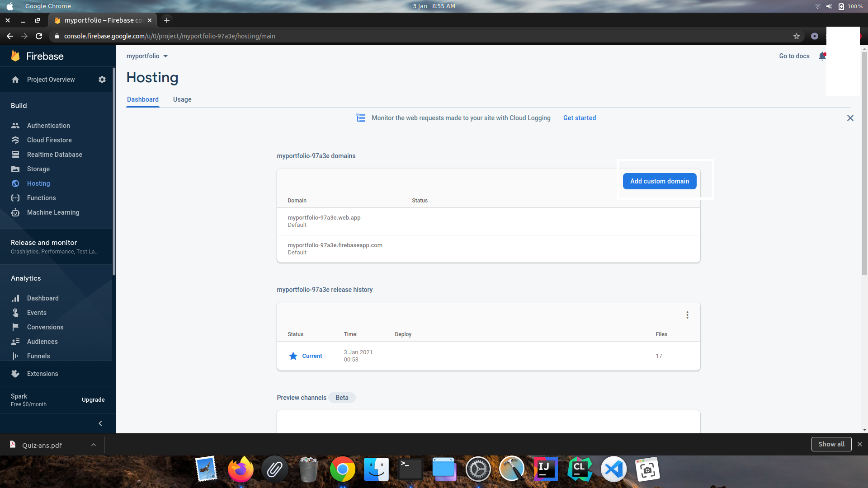Click the Funnels icon
Image resolution: width=868 pixels, height=488 pixels.
point(15,356)
